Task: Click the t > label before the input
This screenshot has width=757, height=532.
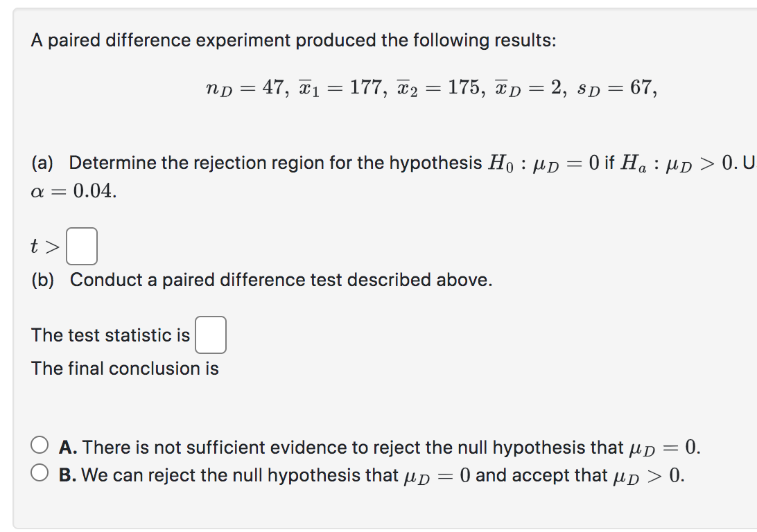Action: pos(43,246)
